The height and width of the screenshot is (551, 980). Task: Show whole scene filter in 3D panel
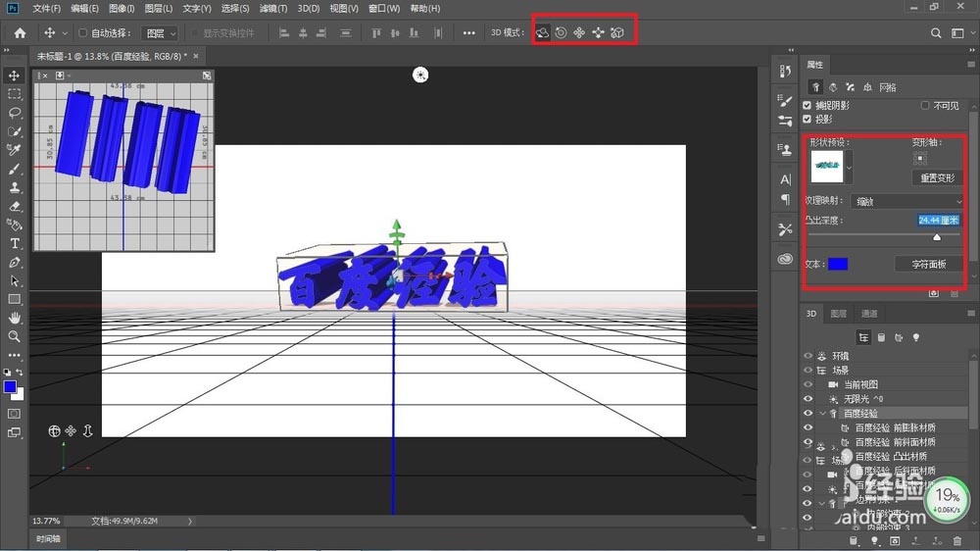863,337
